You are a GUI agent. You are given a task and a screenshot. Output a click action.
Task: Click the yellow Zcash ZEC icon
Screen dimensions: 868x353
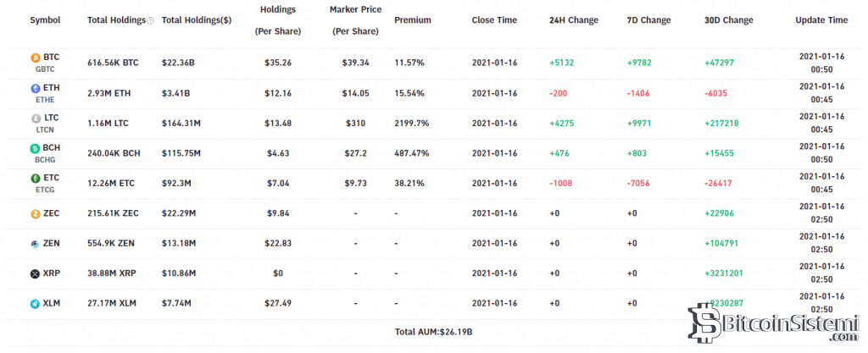36,213
